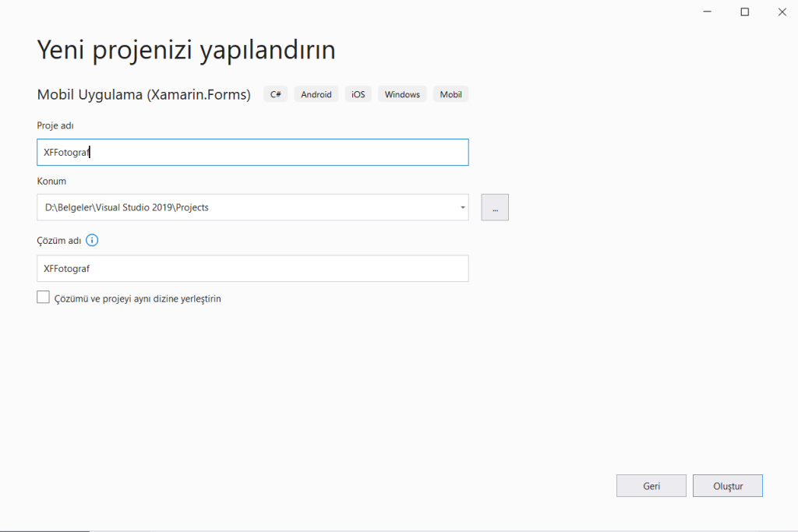Click the info icon beside Çözüm adı
This screenshot has width=798, height=532.
point(92,240)
